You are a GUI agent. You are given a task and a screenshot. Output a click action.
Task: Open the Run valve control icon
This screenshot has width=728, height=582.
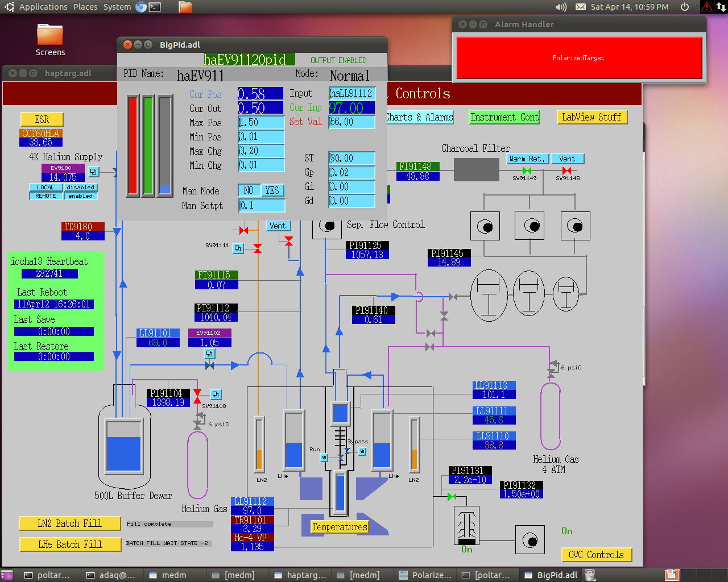coord(324,458)
